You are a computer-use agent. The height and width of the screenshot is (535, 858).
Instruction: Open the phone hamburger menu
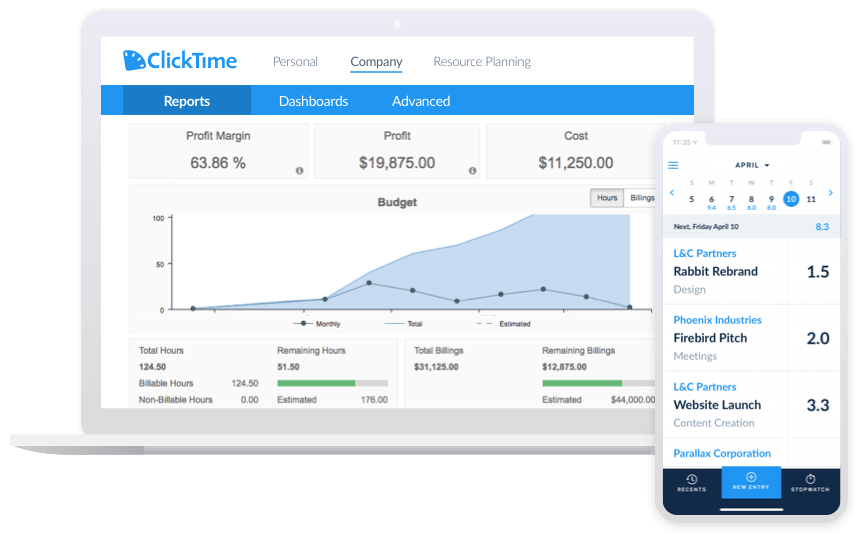[x=673, y=165]
